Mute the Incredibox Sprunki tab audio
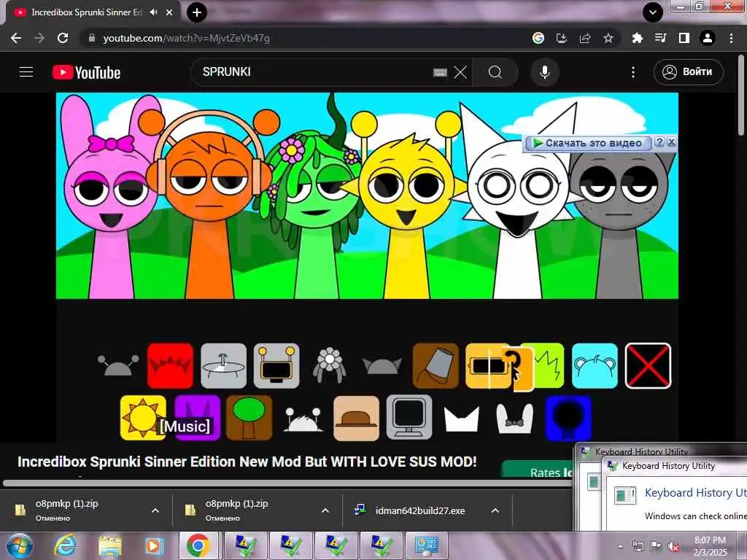 153,12
